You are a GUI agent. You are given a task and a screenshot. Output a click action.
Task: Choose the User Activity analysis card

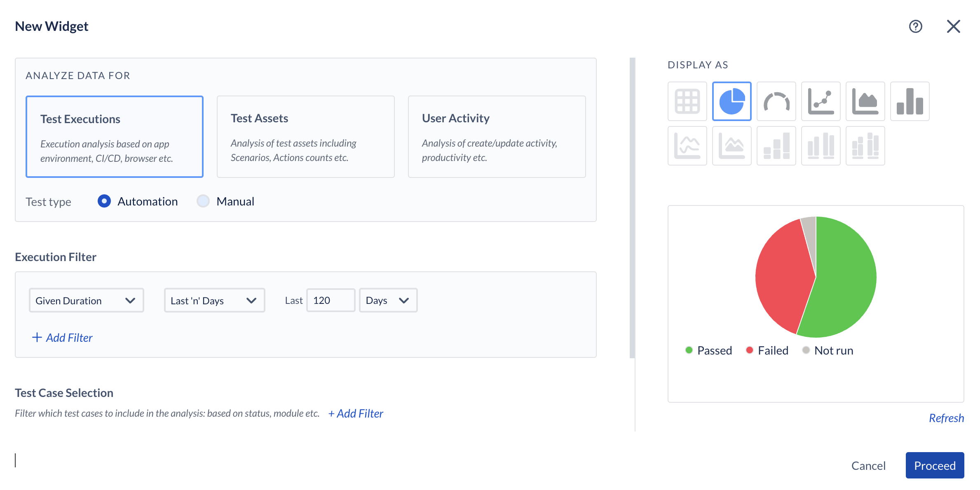[497, 137]
